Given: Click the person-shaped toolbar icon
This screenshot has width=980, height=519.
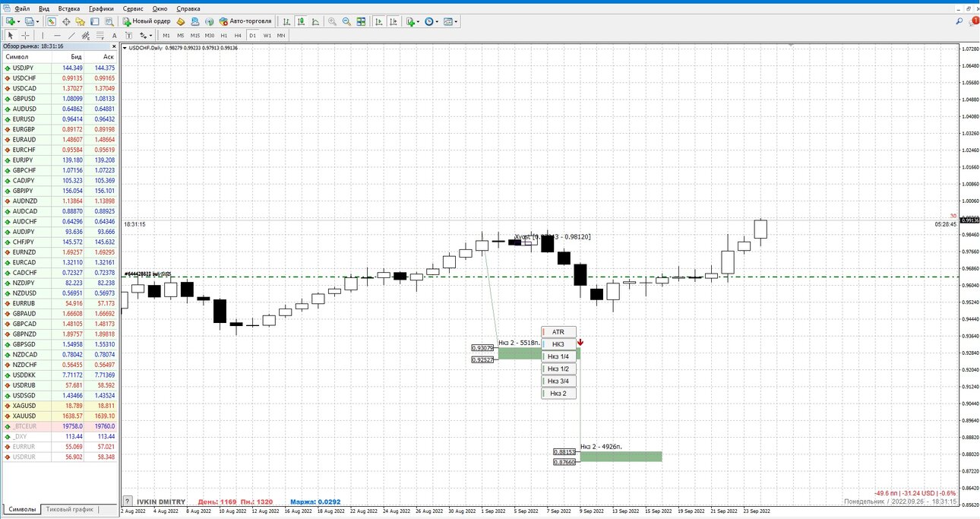Looking at the screenshot, I should [x=195, y=21].
